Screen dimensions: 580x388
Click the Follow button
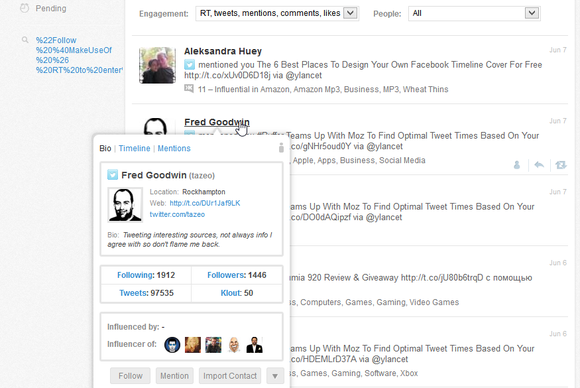(130, 376)
